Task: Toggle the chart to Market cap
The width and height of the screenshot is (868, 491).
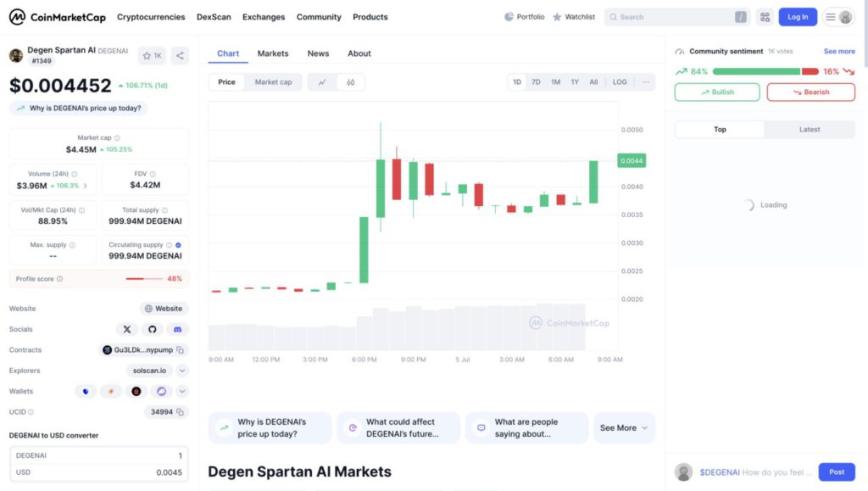Action: [273, 82]
